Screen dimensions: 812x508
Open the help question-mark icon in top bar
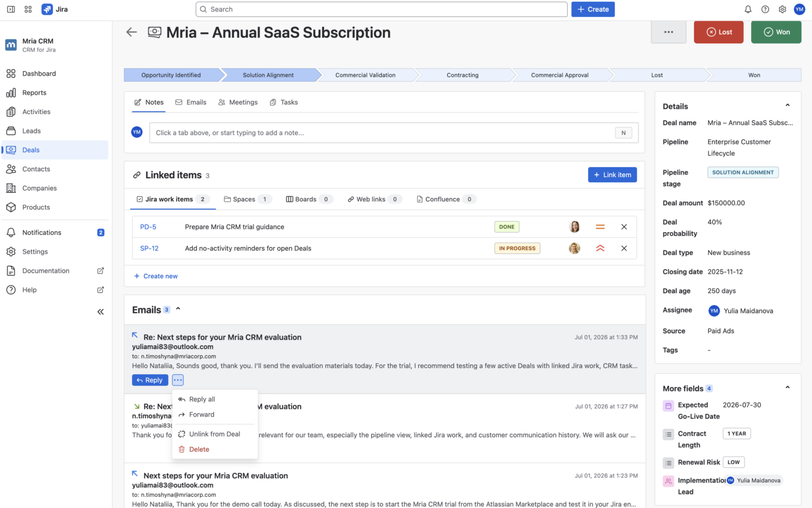click(765, 9)
